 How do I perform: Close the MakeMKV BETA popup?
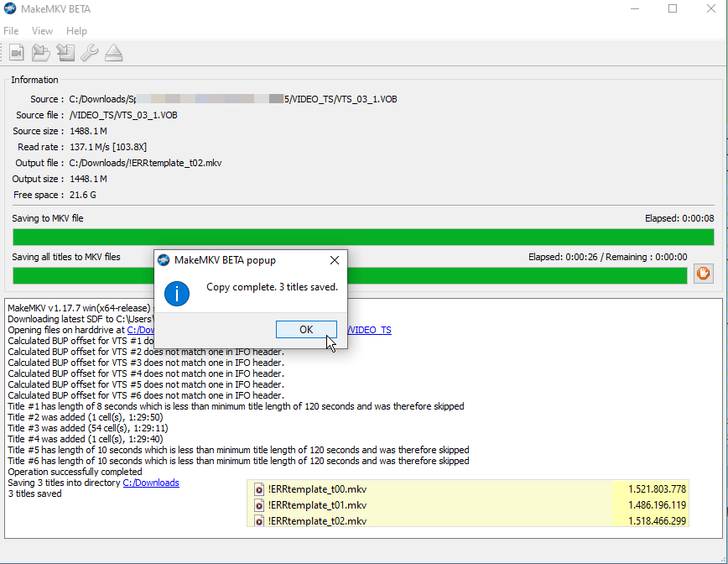pos(335,260)
